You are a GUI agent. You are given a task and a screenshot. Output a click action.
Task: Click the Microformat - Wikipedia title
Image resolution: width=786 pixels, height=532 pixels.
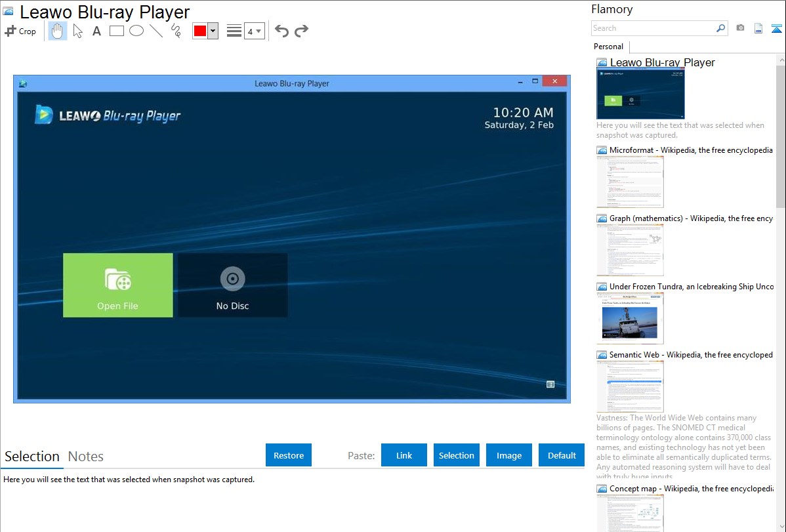click(691, 150)
